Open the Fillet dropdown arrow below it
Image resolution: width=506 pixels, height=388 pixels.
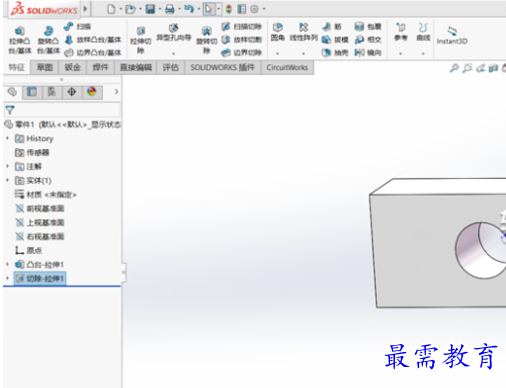click(x=277, y=53)
